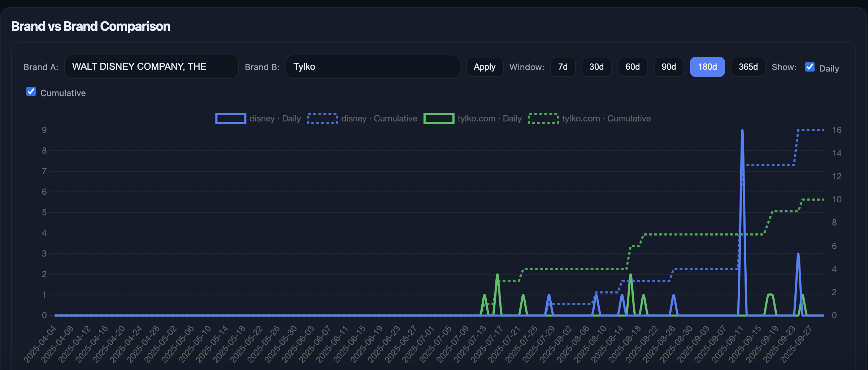868x370 pixels.
Task: Toggle disney Daily legend swatch
Action: point(231,119)
